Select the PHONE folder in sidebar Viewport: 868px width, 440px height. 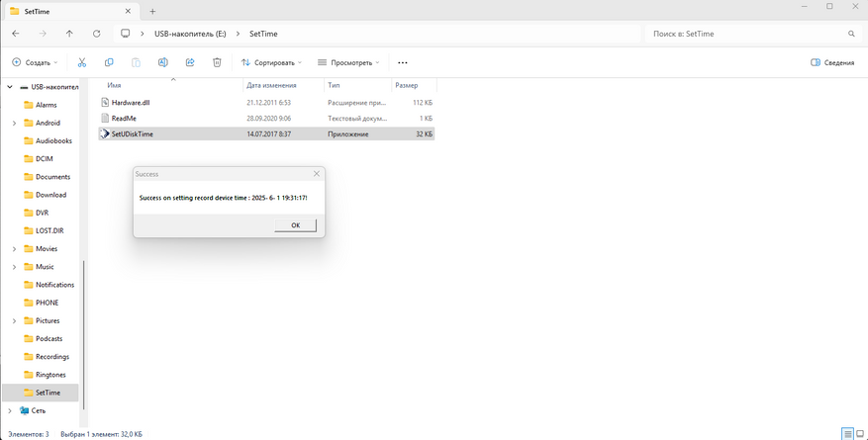click(x=48, y=303)
